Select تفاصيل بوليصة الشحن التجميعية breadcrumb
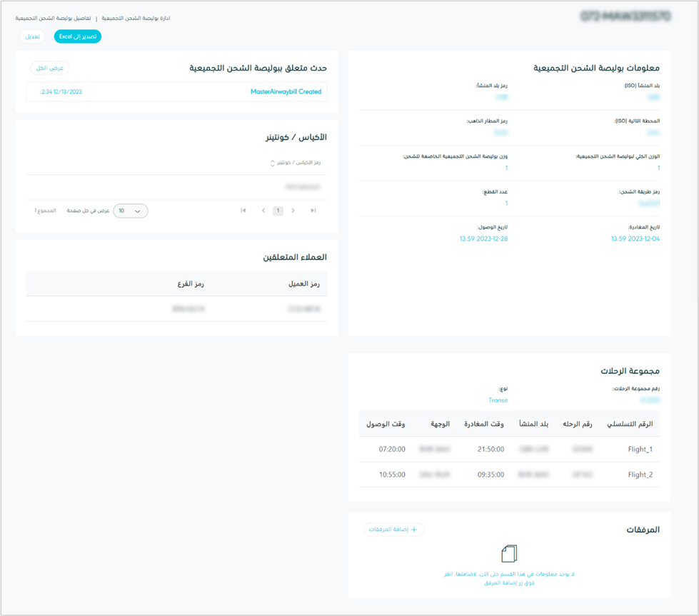This screenshot has width=699, height=616. click(54, 18)
